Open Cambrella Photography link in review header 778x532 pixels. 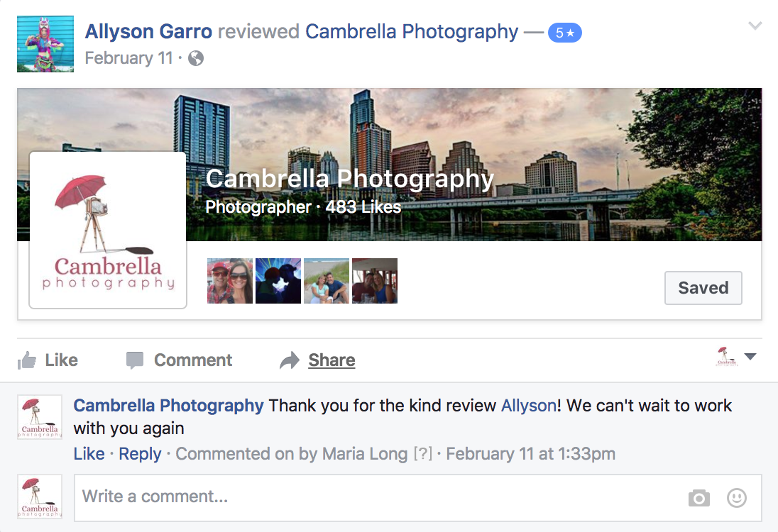(x=412, y=32)
